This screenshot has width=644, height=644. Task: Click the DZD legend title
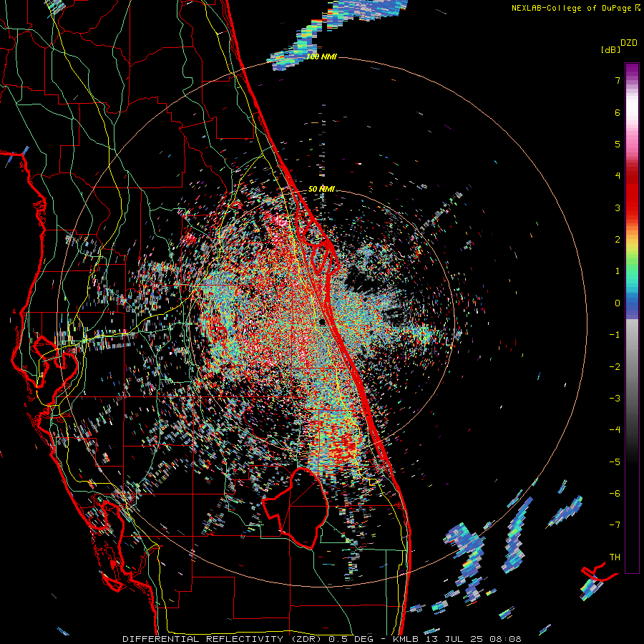(x=629, y=43)
